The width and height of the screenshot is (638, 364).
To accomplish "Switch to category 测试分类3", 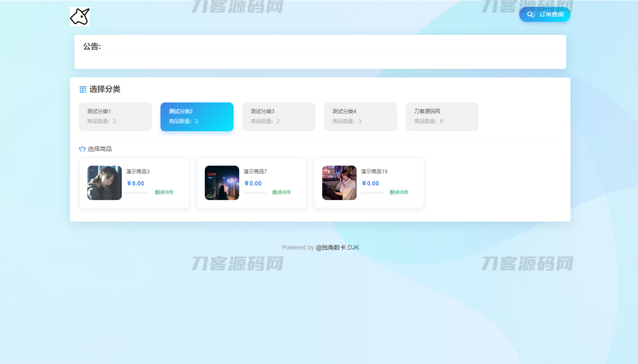I will tap(279, 117).
